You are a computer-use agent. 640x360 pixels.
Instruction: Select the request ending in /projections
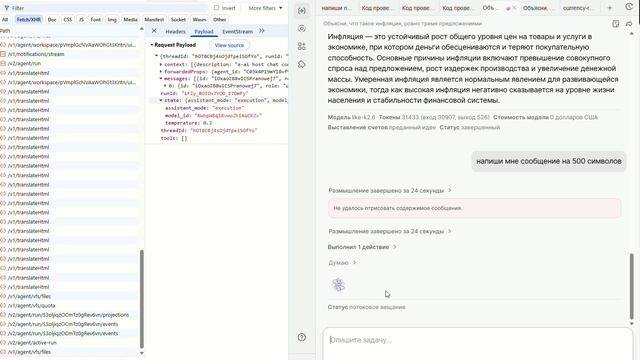click(x=69, y=315)
